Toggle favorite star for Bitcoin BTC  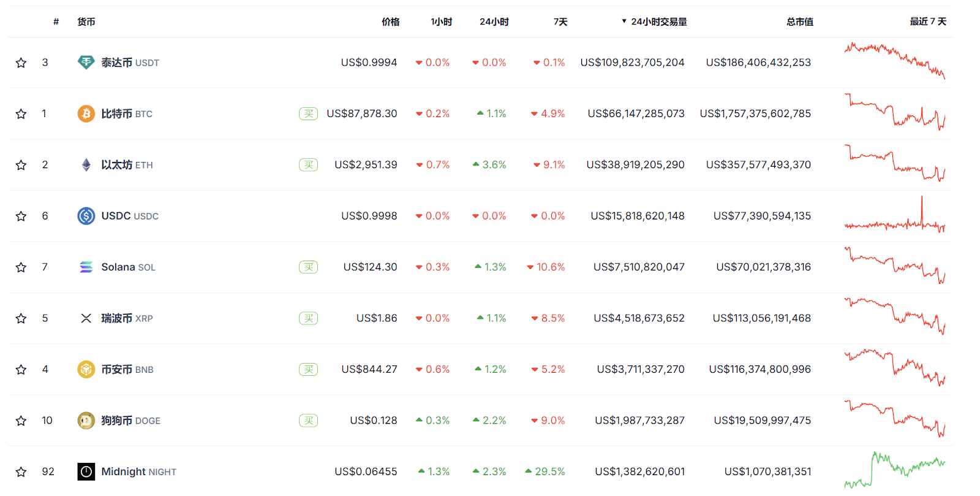(21, 114)
